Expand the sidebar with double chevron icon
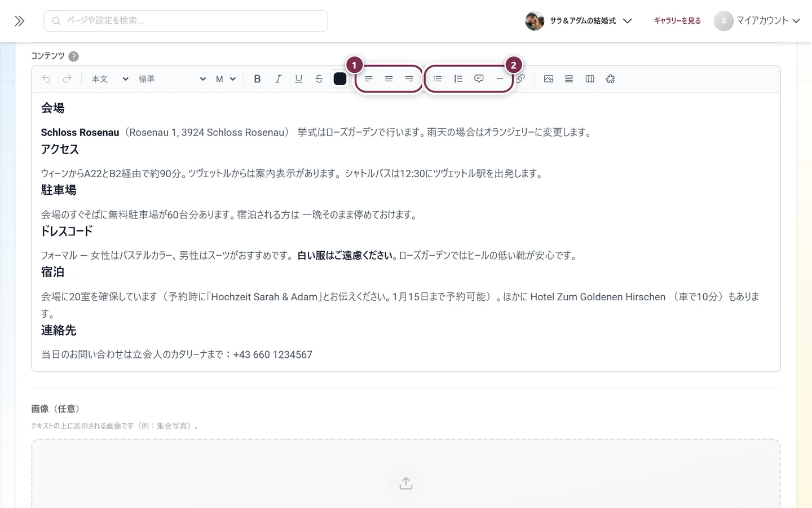Screen dimensions: 812x508 20,21
